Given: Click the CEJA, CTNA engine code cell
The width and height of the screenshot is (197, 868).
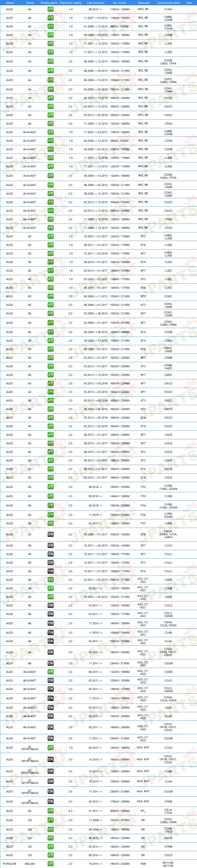Looking at the screenshot, I should coord(168,811).
